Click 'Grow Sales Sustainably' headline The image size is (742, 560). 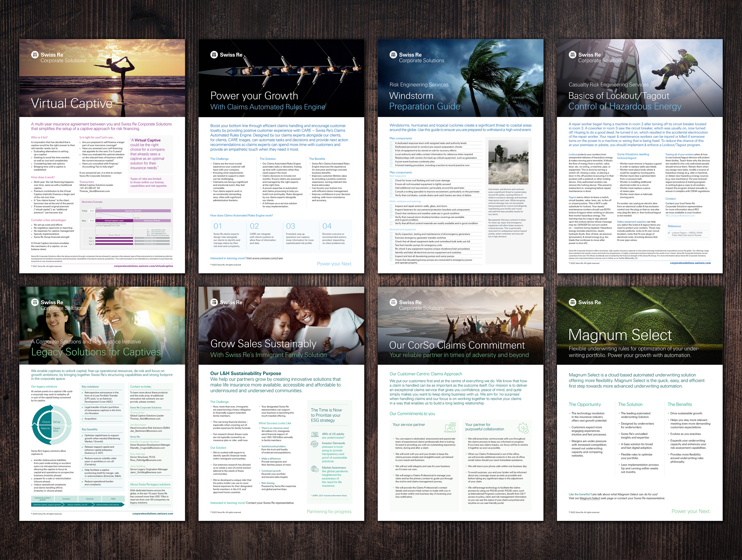coord(263,344)
